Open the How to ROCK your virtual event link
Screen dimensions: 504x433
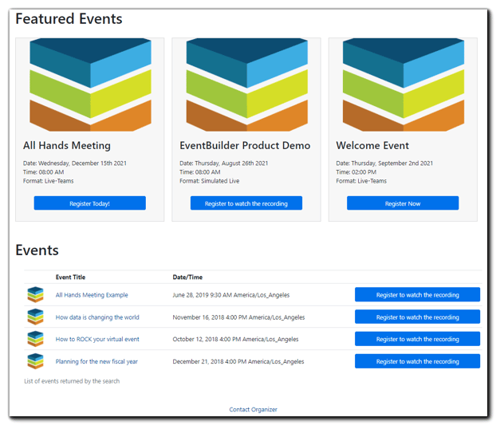(97, 339)
